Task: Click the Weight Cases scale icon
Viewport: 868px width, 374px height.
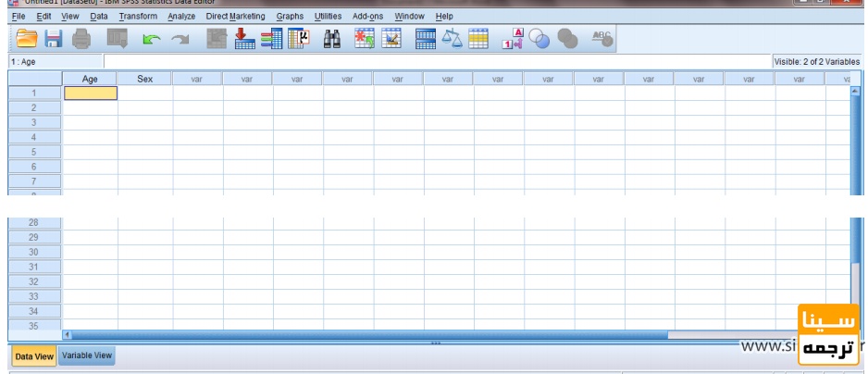Action: point(452,38)
